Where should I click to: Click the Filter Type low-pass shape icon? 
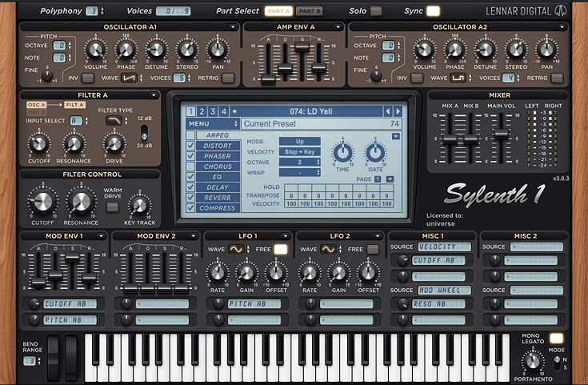pyautogui.click(x=114, y=121)
